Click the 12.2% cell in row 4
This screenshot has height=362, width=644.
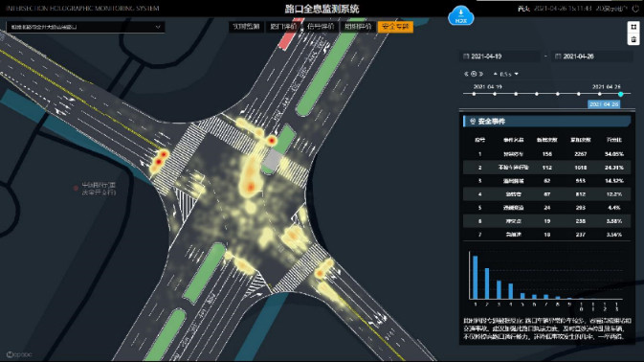pyautogui.click(x=614, y=194)
